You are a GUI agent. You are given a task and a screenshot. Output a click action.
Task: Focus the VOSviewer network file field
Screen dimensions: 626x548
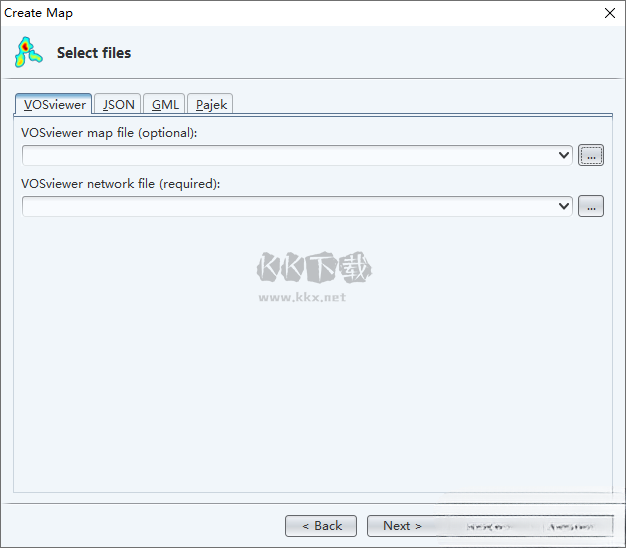click(297, 206)
